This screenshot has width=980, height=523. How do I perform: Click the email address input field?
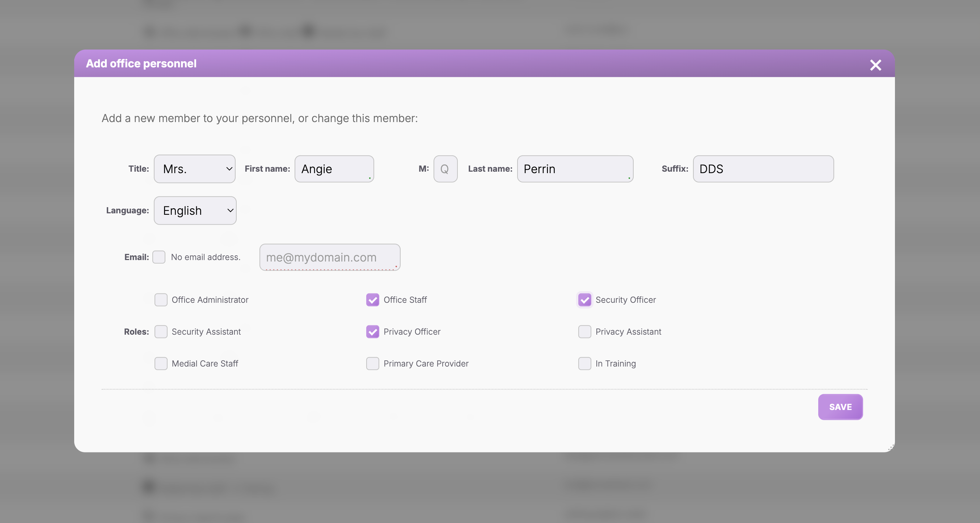pos(329,257)
